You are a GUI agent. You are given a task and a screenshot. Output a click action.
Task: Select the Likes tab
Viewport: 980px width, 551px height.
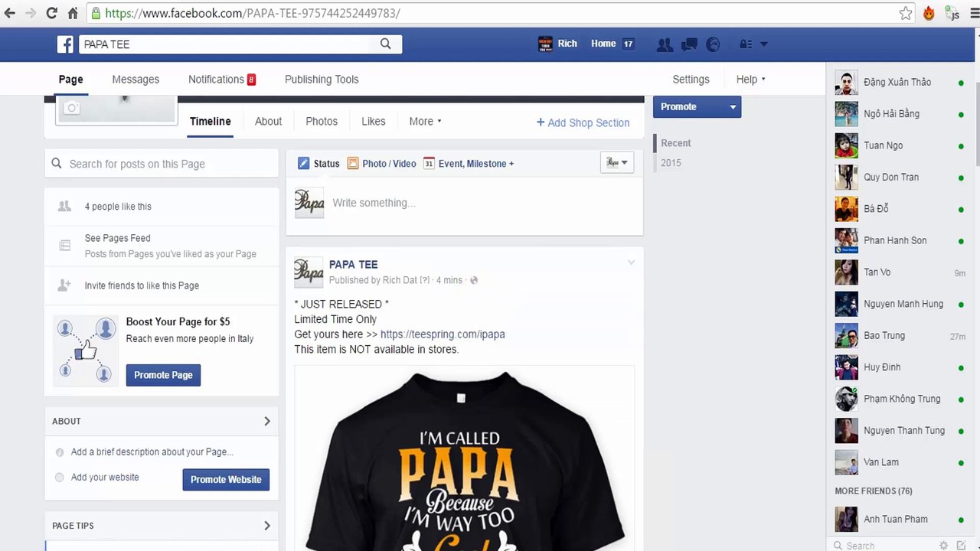(x=374, y=121)
